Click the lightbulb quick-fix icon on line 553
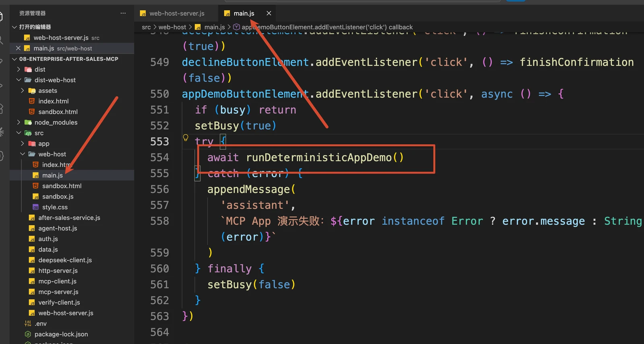The height and width of the screenshot is (344, 644). click(x=186, y=138)
